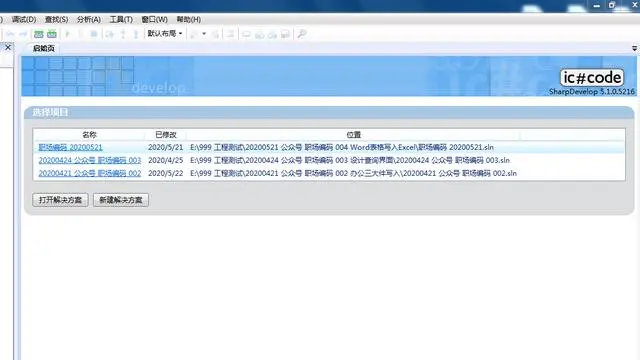Click the Next bookmark toolbar icon
The image size is (640, 360).
tap(272, 34)
